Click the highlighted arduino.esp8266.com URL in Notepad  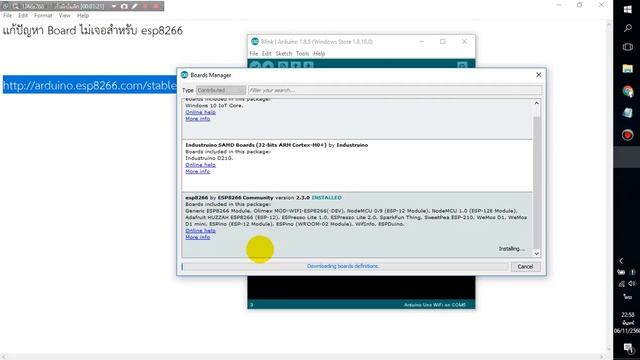tap(90, 85)
